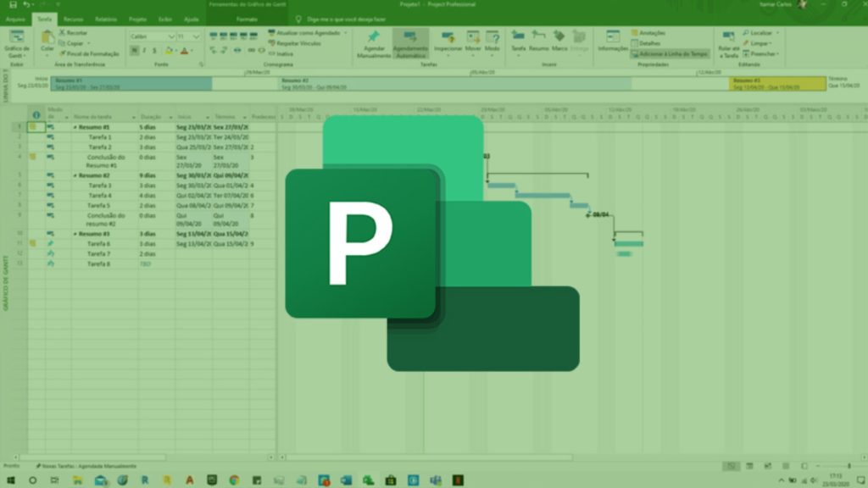Insert a new Tarefa from ribbon
This screenshot has width=868, height=488.
[x=518, y=42]
